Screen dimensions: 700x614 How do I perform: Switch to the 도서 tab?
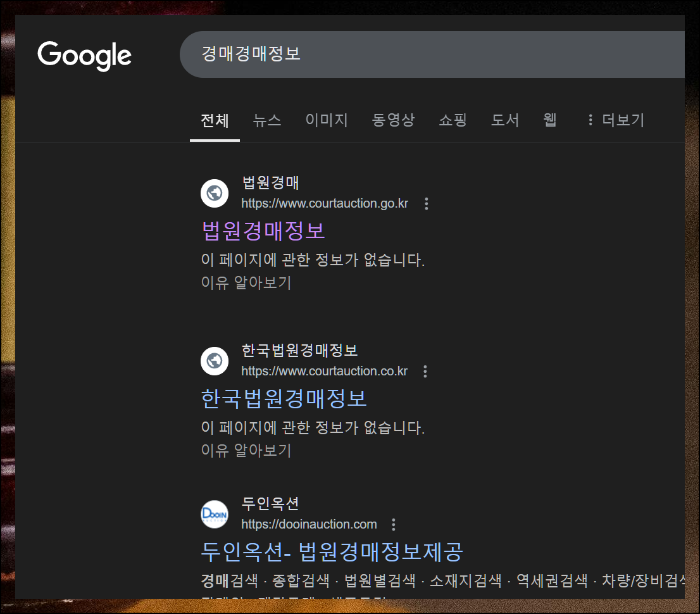click(505, 120)
